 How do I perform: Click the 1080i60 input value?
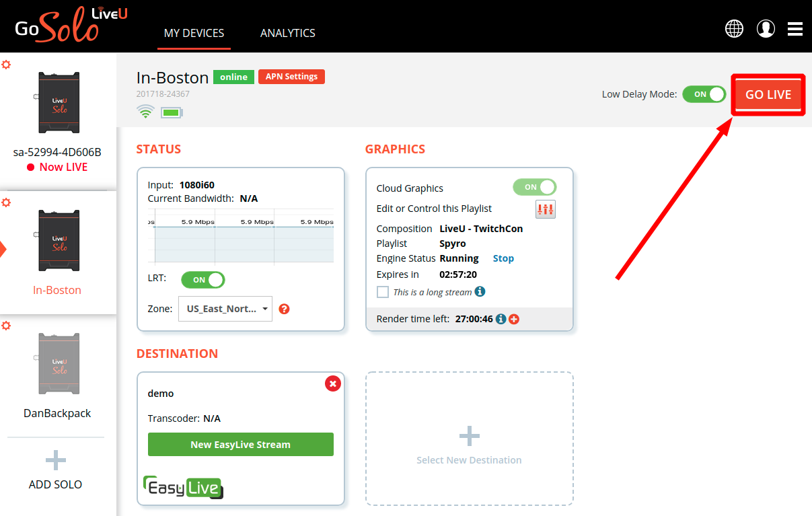[197, 185]
